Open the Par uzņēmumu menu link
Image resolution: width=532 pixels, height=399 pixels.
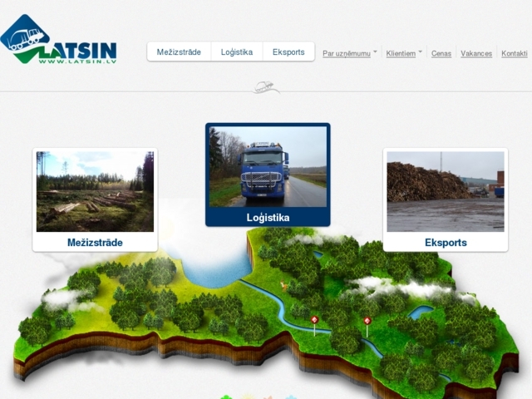pyautogui.click(x=346, y=53)
